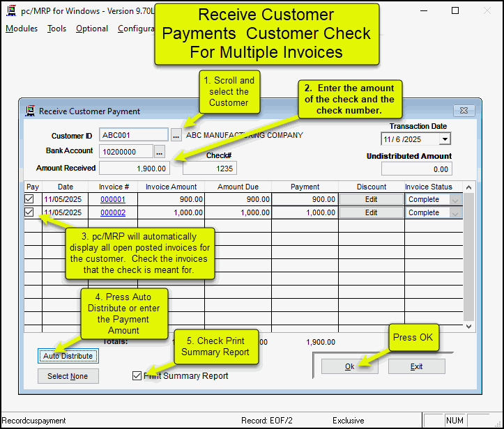Click Edit discount for invoice 000002
Image resolution: width=504 pixels, height=429 pixels.
(371, 213)
